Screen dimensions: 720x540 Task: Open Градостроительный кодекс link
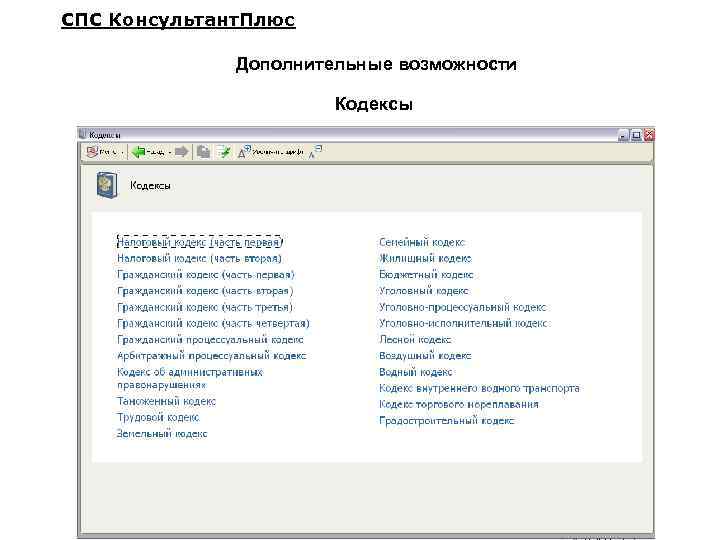[447, 421]
